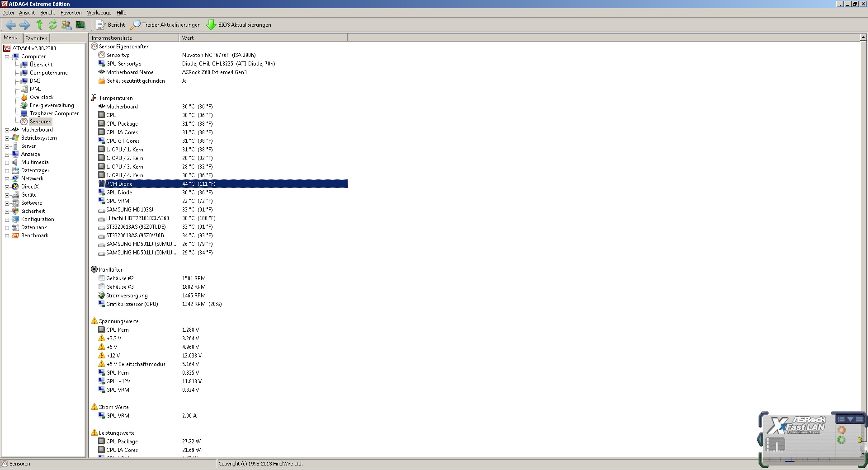Click the Bericht report button
This screenshot has width=868, height=470.
[x=111, y=25]
